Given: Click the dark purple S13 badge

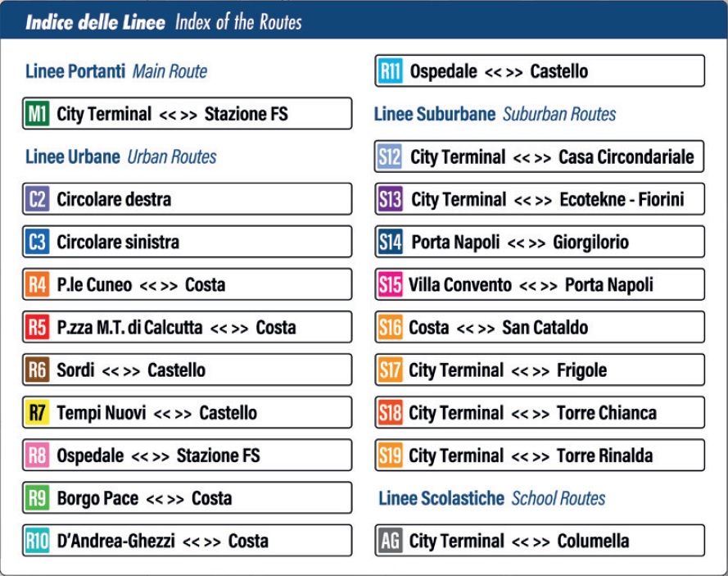Looking at the screenshot, I should coord(391,199).
